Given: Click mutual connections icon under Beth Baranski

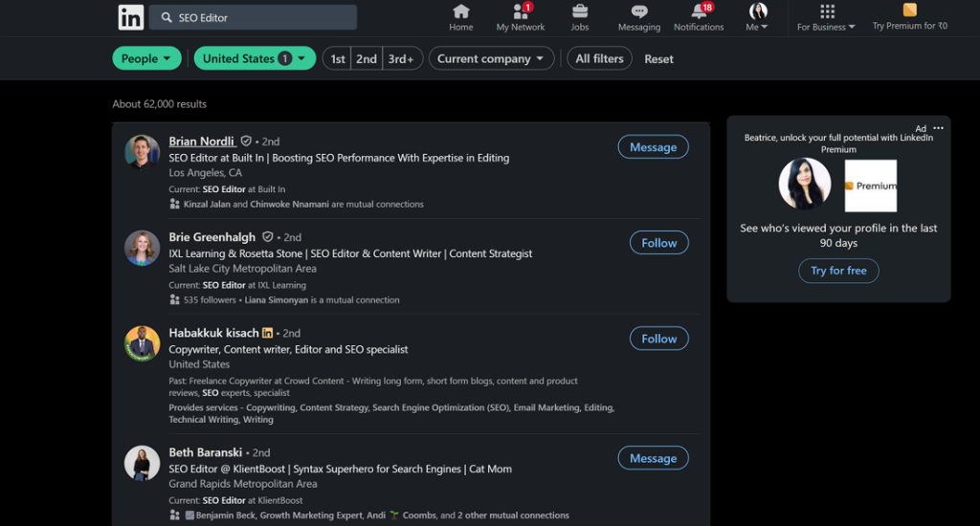Looking at the screenshot, I should tap(174, 515).
